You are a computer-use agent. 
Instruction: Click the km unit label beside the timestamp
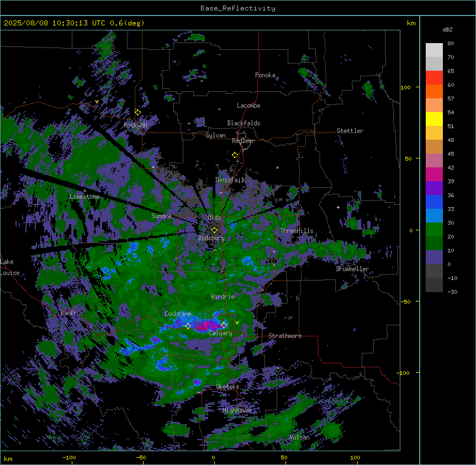(x=411, y=23)
